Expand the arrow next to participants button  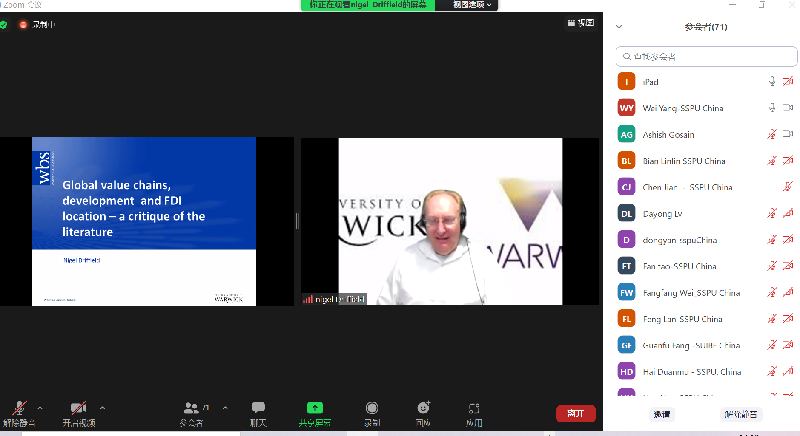coord(225,408)
